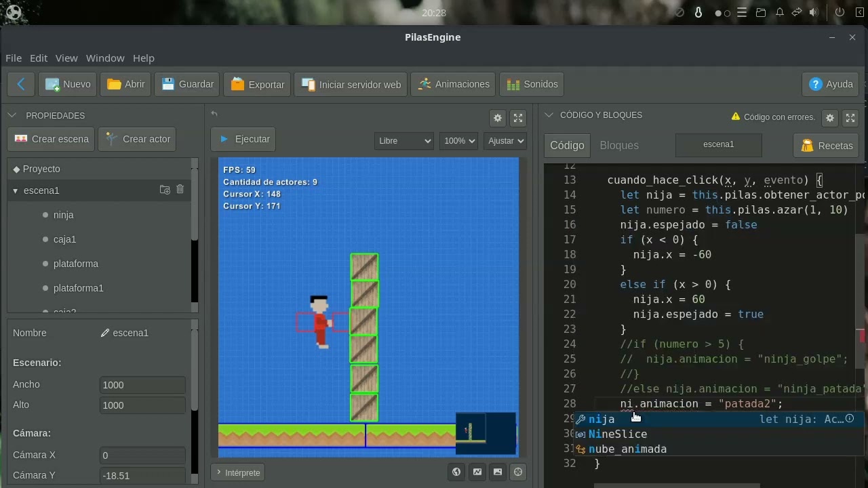Save the project with Guardar
The image size is (868, 488).
[x=187, y=84]
